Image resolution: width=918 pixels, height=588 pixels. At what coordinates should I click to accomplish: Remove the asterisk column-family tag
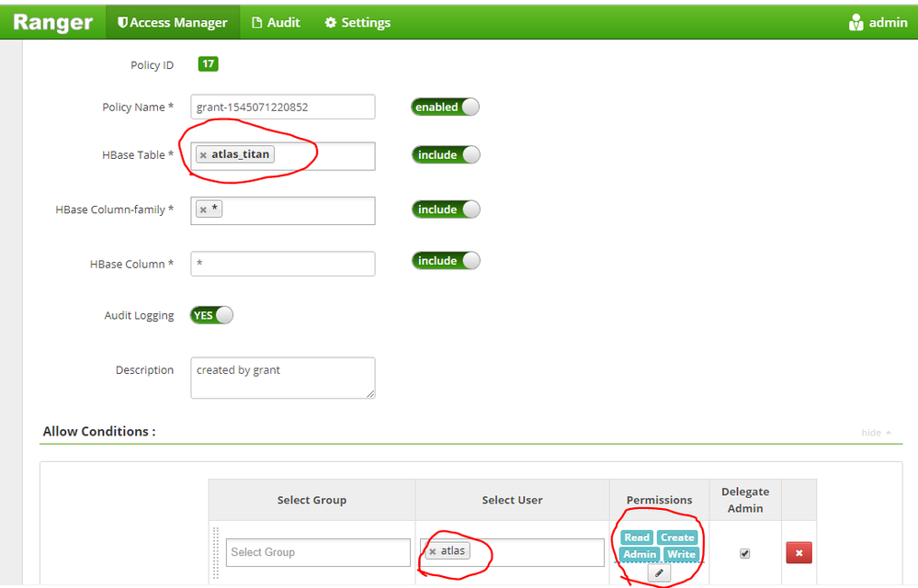click(203, 209)
